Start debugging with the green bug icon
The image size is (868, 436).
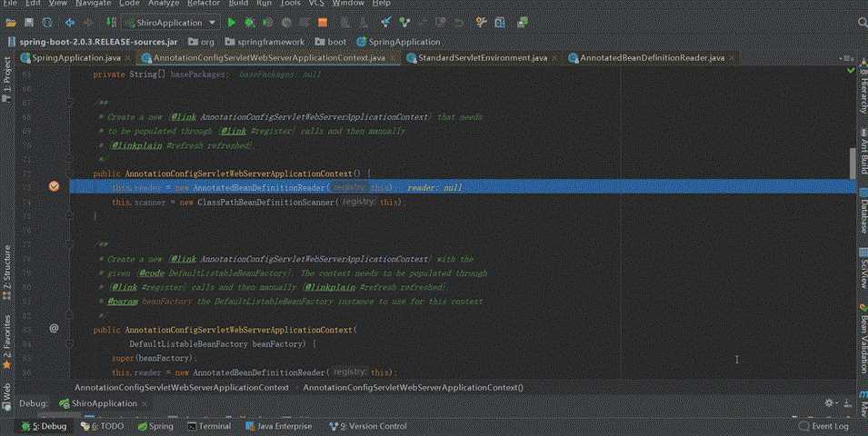click(x=250, y=23)
